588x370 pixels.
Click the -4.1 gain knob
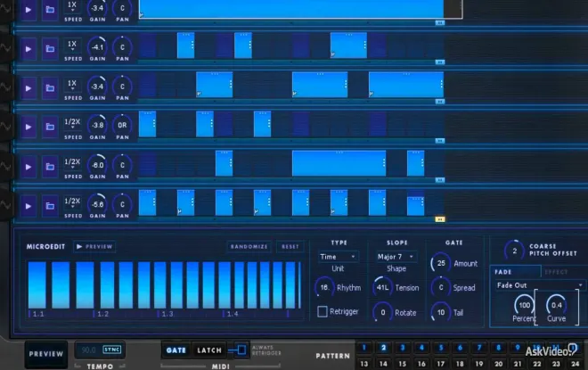pos(97,47)
